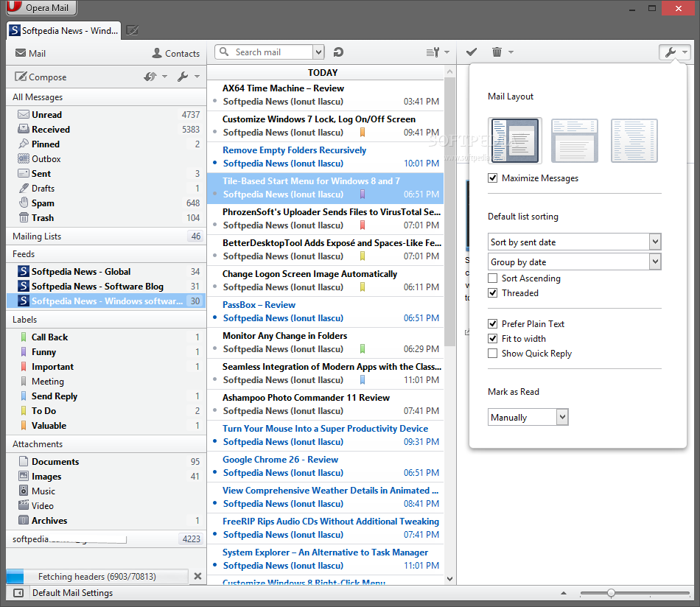Adjust the zoom slider handle
700x607 pixels.
[x=611, y=593]
